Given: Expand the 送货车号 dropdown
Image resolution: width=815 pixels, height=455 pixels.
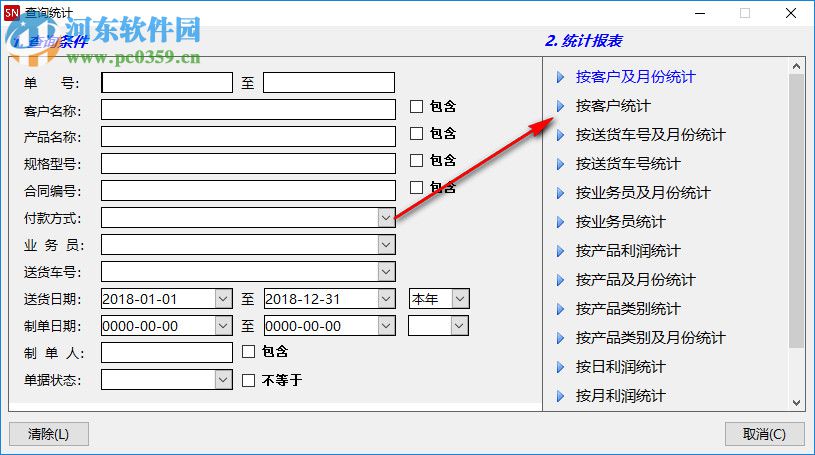Looking at the screenshot, I should point(386,272).
